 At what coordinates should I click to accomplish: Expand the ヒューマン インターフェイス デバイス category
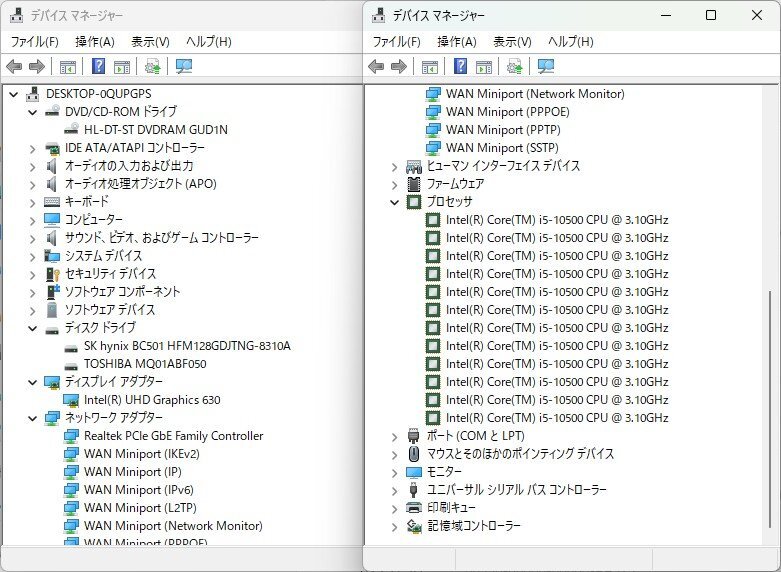pos(395,166)
